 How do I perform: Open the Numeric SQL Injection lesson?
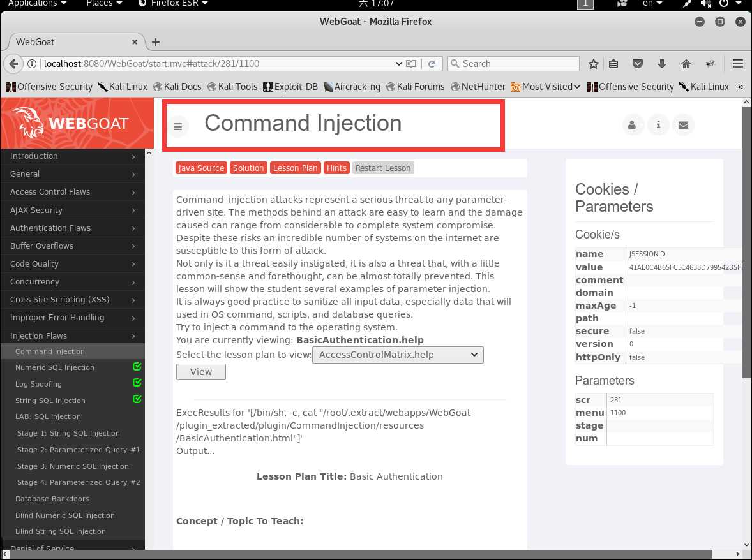55,367
